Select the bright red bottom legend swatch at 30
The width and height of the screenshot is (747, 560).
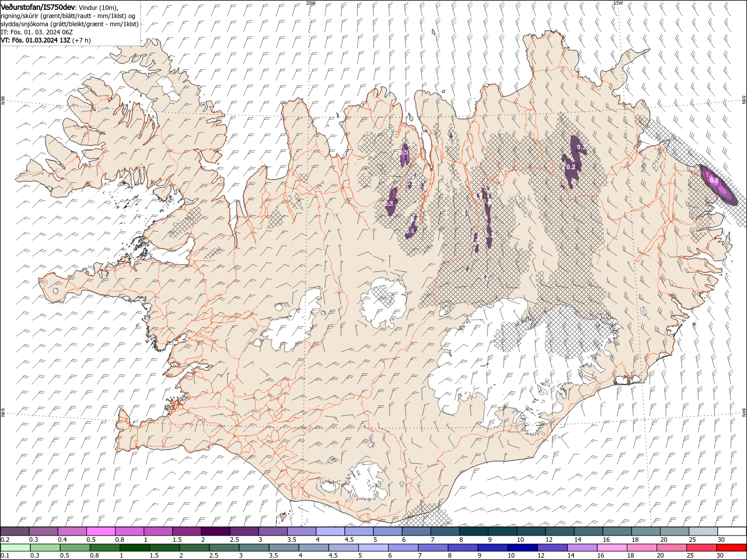pos(731,548)
